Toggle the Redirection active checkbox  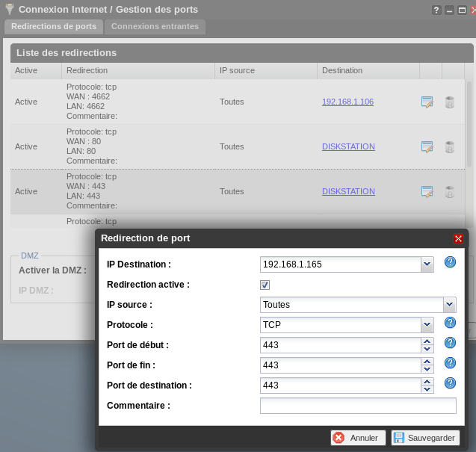(x=265, y=285)
